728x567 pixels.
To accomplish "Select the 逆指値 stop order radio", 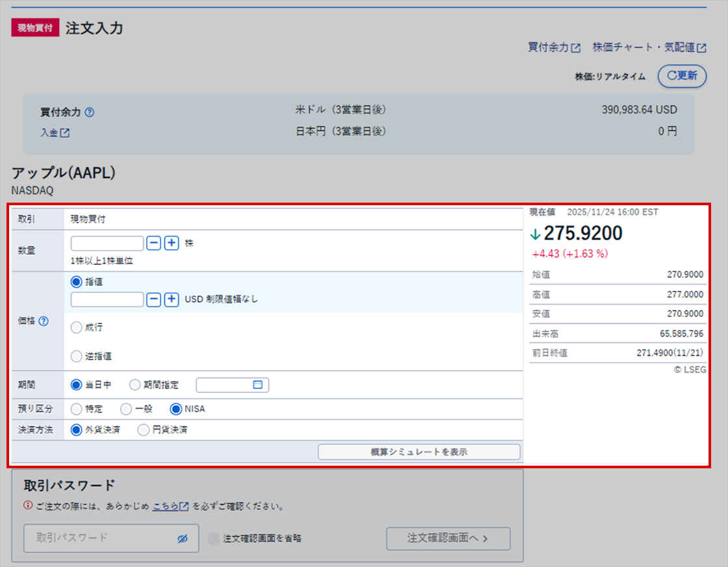I will pyautogui.click(x=77, y=356).
